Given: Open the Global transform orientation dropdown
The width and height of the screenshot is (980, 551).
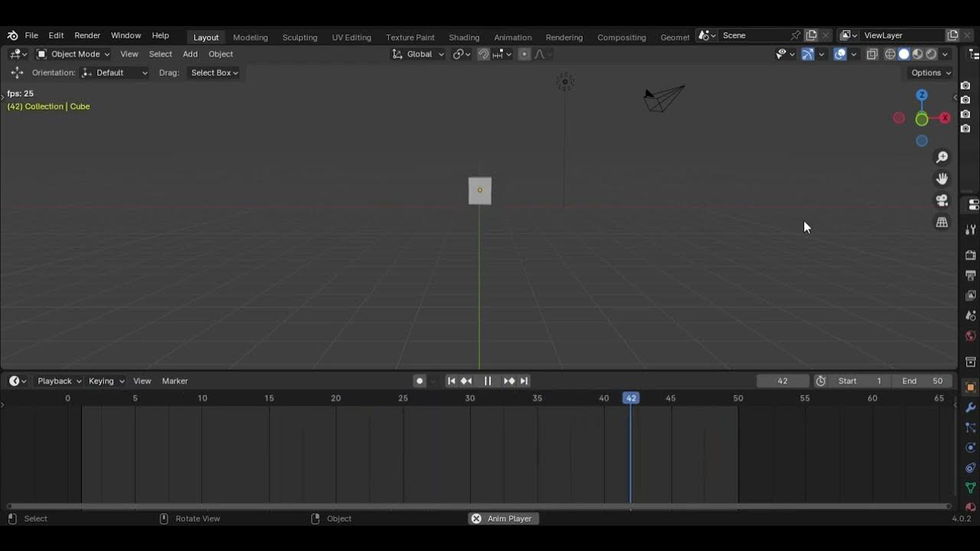Looking at the screenshot, I should click(418, 54).
